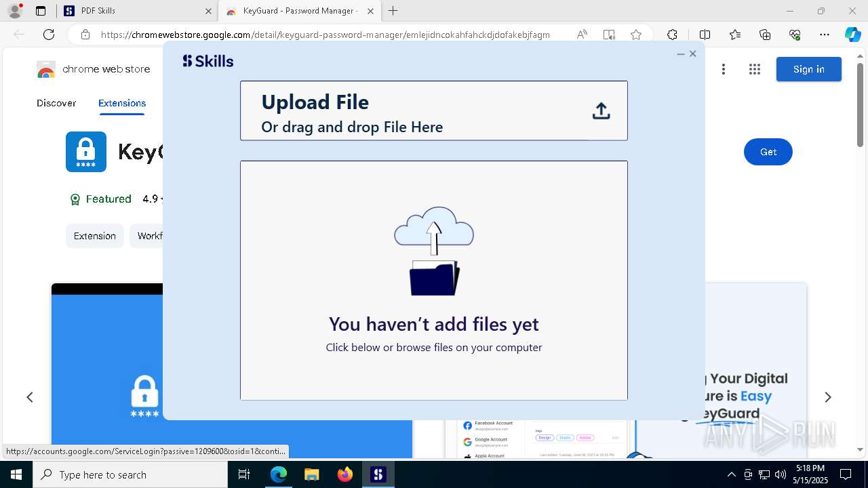868x488 pixels.
Task: Open Firefox from taskbar
Action: click(345, 474)
